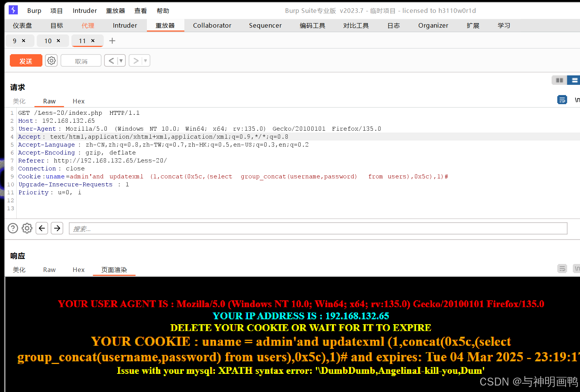Open search help question mark icon
This screenshot has width=580, height=392.
pos(13,228)
